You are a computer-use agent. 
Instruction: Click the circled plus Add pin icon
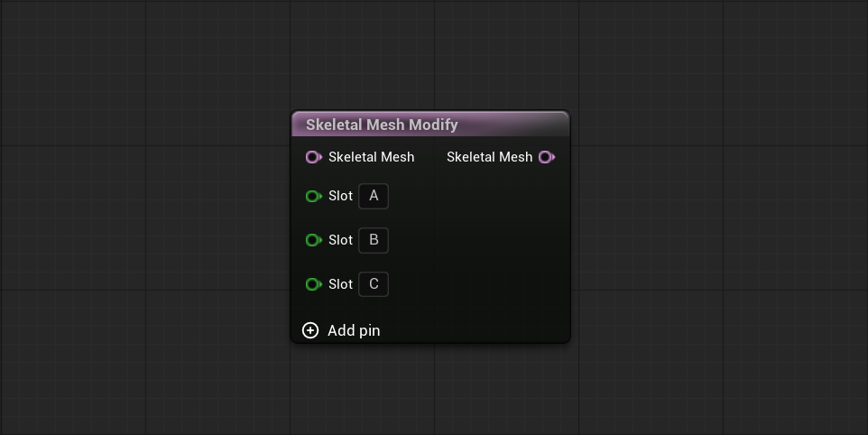point(310,330)
